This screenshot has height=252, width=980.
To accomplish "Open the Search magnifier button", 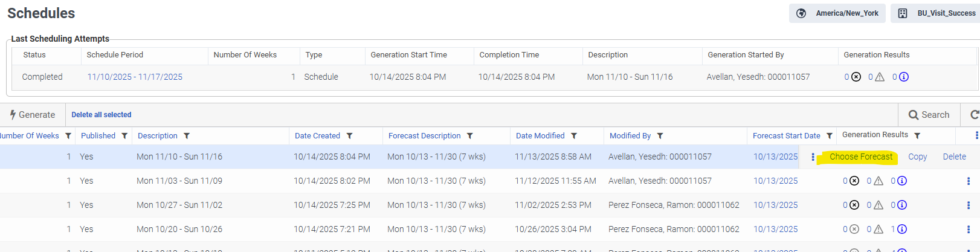I will (x=929, y=115).
